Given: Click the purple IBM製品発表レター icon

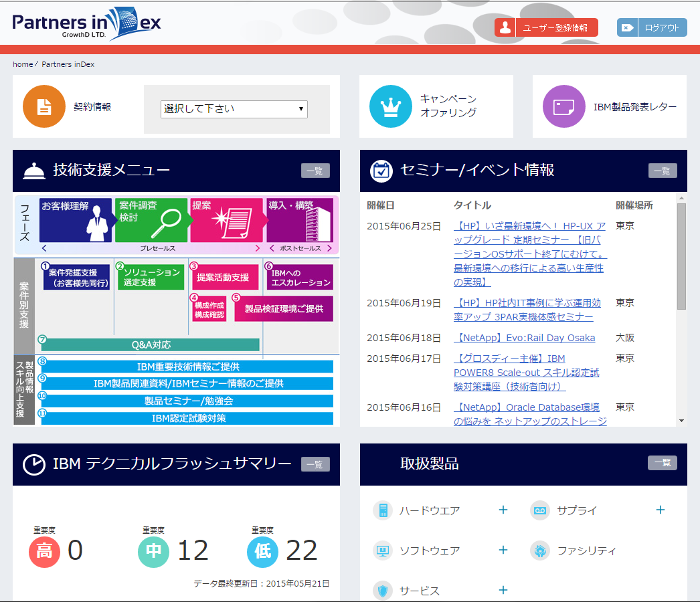Looking at the screenshot, I should pos(564,106).
